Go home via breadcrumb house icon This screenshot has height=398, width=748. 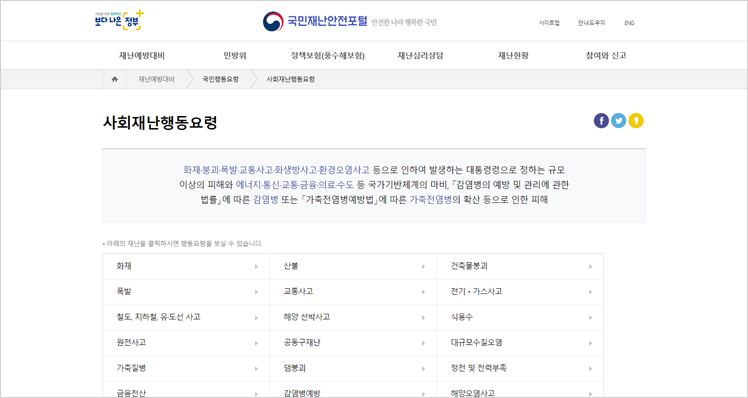pyautogui.click(x=114, y=79)
